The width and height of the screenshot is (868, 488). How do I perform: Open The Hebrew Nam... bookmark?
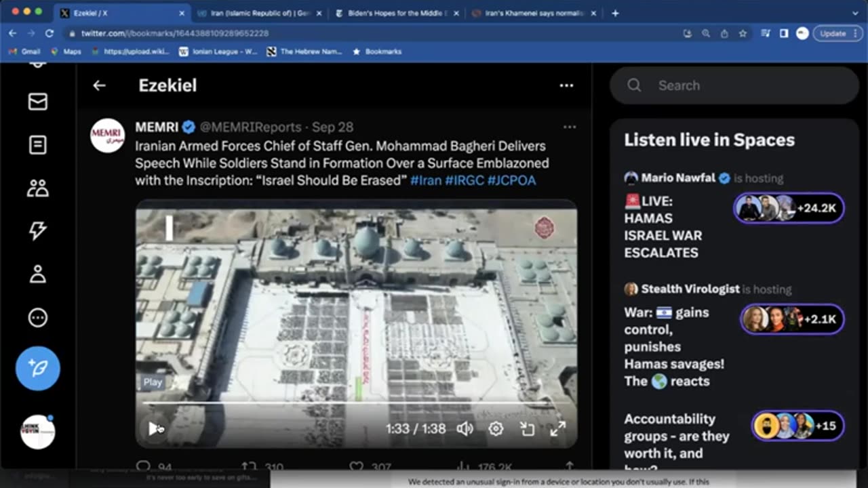(x=304, y=52)
